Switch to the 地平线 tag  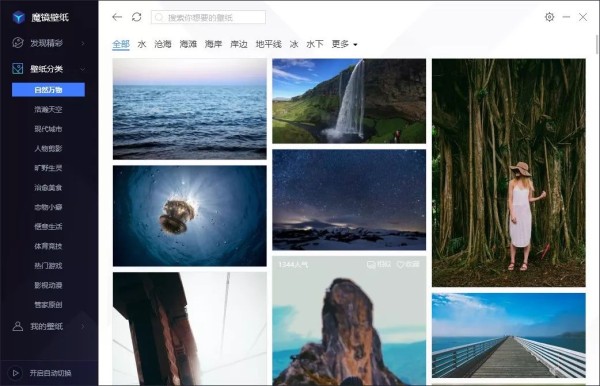point(269,44)
